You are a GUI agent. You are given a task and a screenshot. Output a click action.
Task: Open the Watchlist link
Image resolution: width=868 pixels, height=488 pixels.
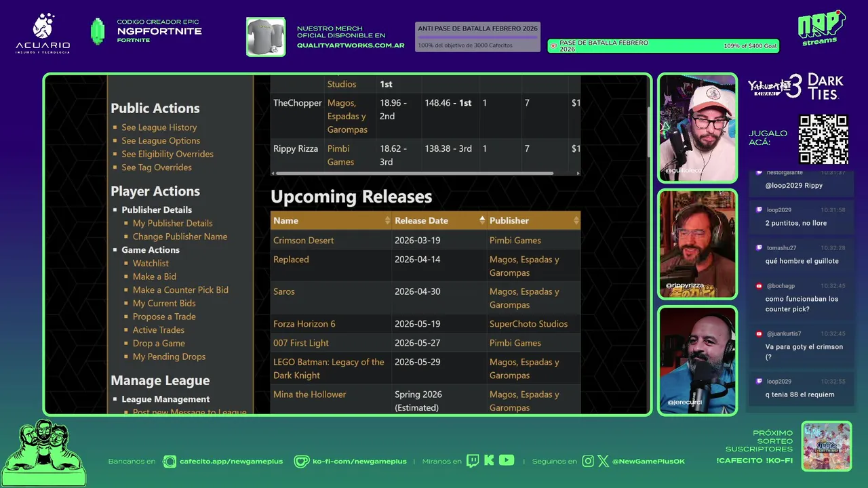(151, 263)
